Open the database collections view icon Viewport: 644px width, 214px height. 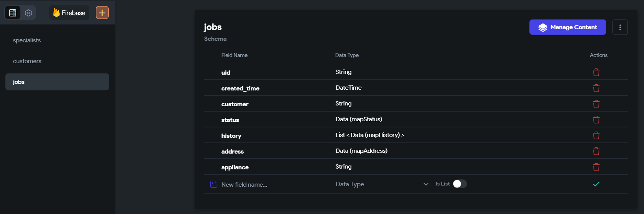coord(13,13)
